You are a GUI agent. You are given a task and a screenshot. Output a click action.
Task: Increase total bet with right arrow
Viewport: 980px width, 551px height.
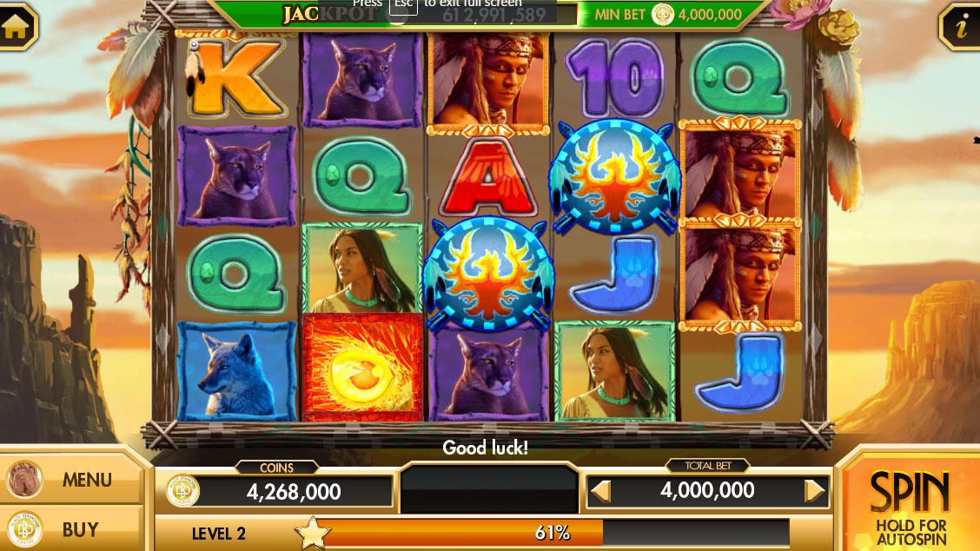(x=814, y=491)
